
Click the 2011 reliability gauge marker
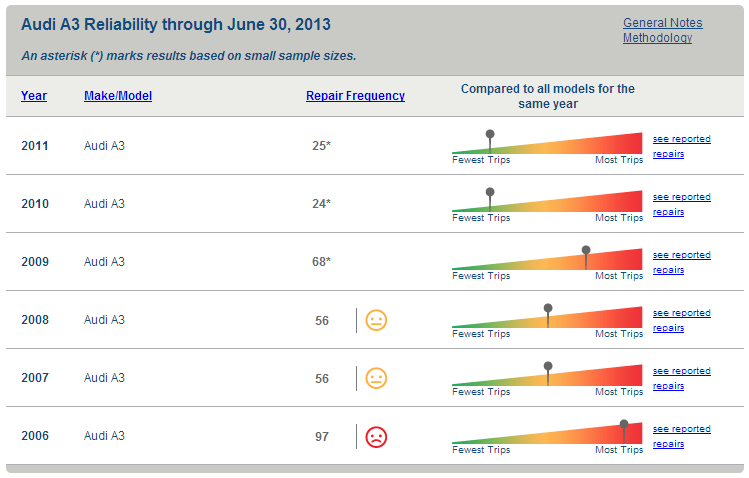tap(490, 134)
